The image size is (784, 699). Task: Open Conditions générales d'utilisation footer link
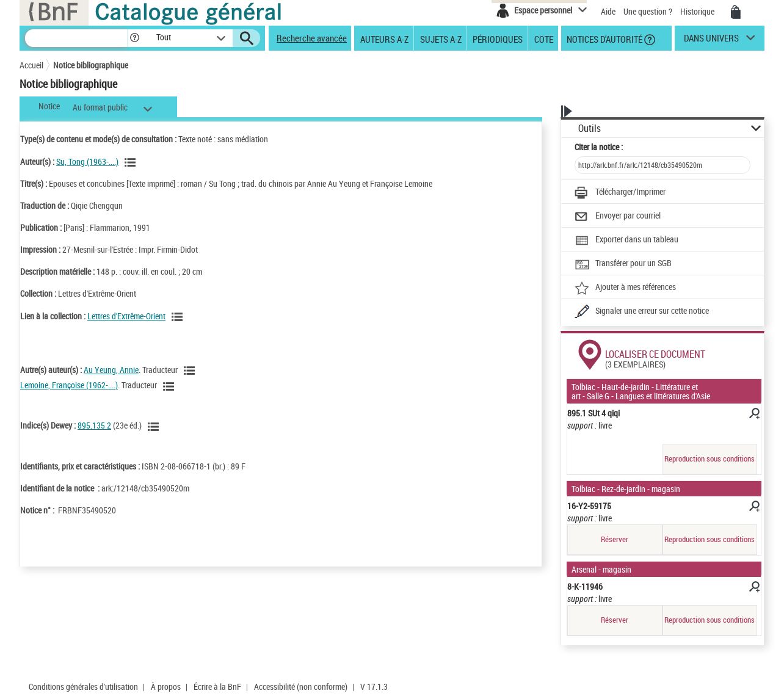tap(83, 687)
